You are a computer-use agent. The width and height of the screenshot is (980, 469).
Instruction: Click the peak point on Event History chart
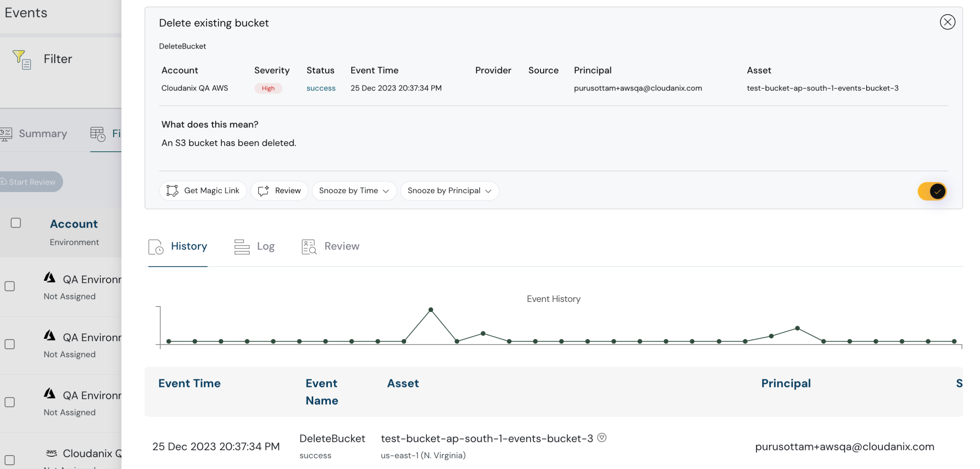pyautogui.click(x=431, y=309)
